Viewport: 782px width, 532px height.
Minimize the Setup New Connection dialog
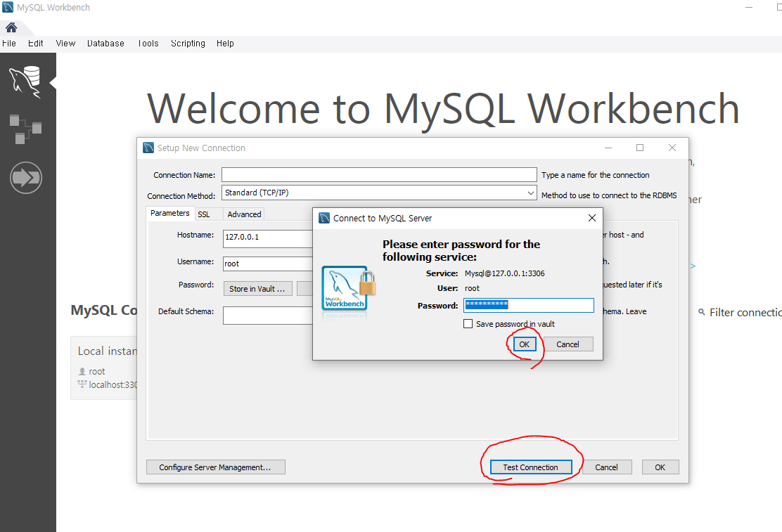click(608, 148)
